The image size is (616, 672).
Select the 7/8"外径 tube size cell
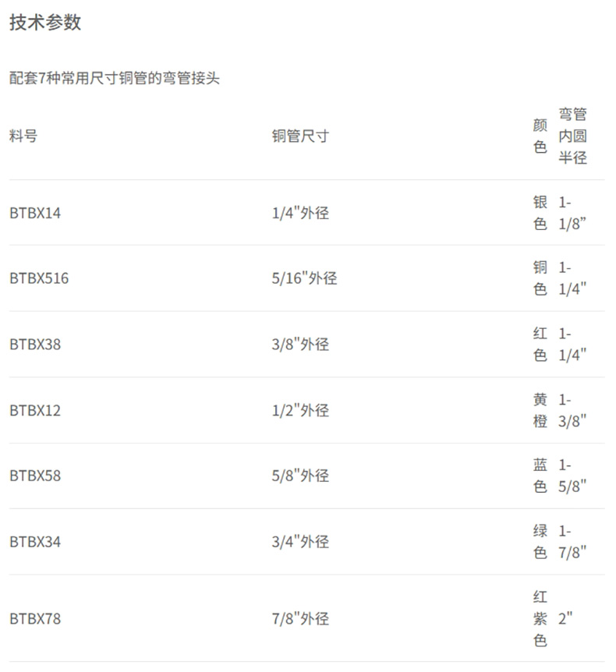300,619
